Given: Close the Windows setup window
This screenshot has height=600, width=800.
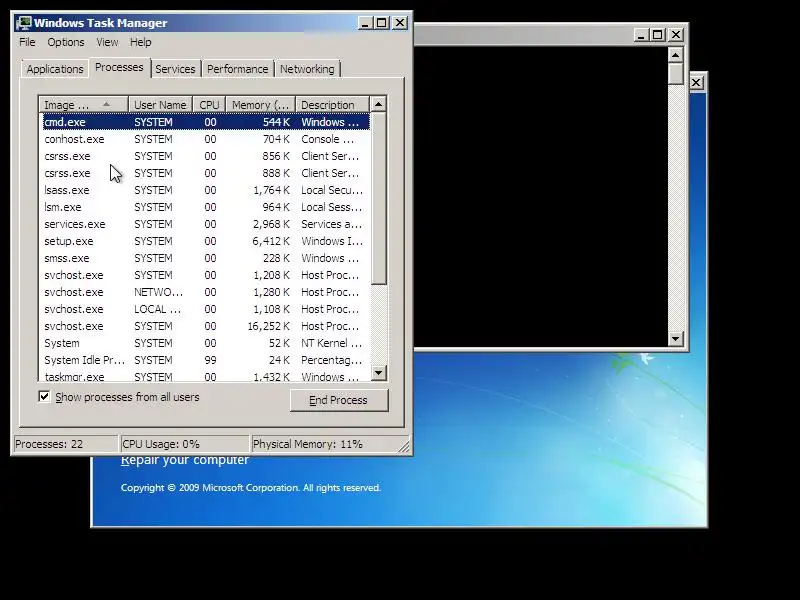Looking at the screenshot, I should 696,83.
